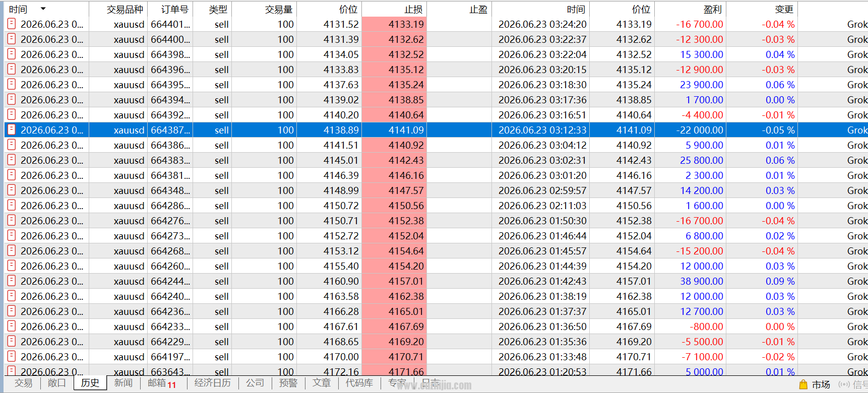Click the document icon of order 664197

12,356
